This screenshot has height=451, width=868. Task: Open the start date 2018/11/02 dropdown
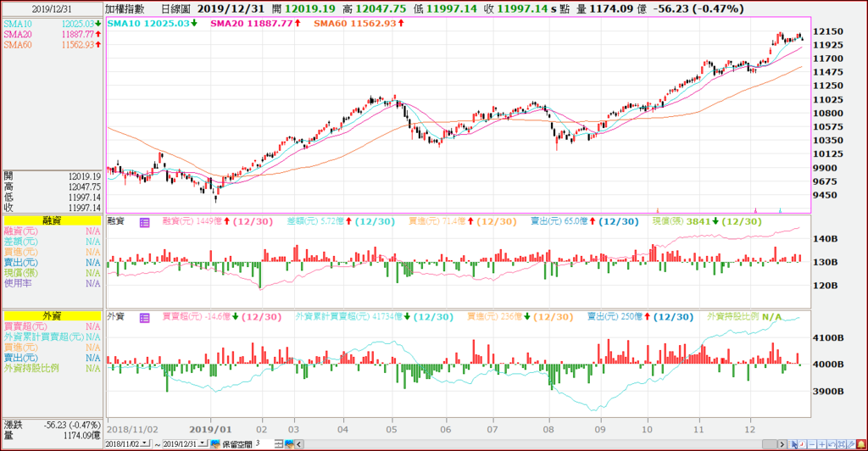145,443
